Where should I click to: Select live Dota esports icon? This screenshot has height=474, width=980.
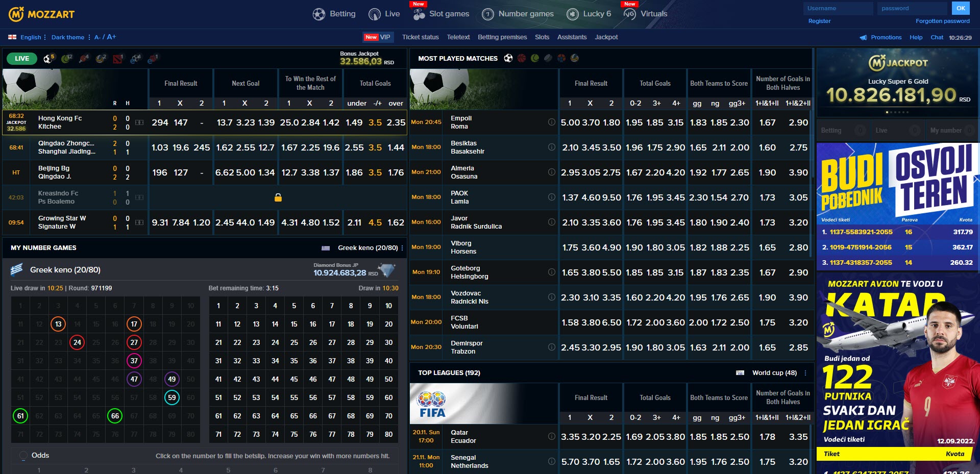pos(118,59)
